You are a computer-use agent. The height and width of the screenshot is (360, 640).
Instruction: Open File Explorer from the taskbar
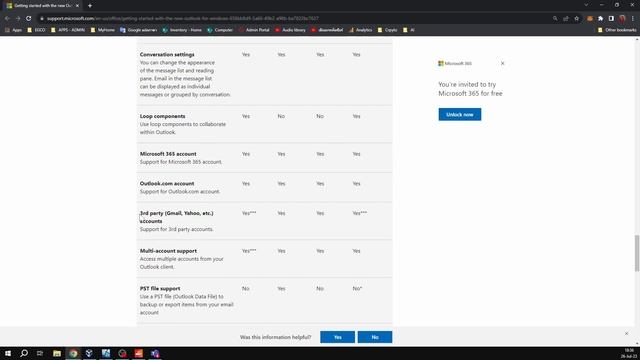coord(57,353)
